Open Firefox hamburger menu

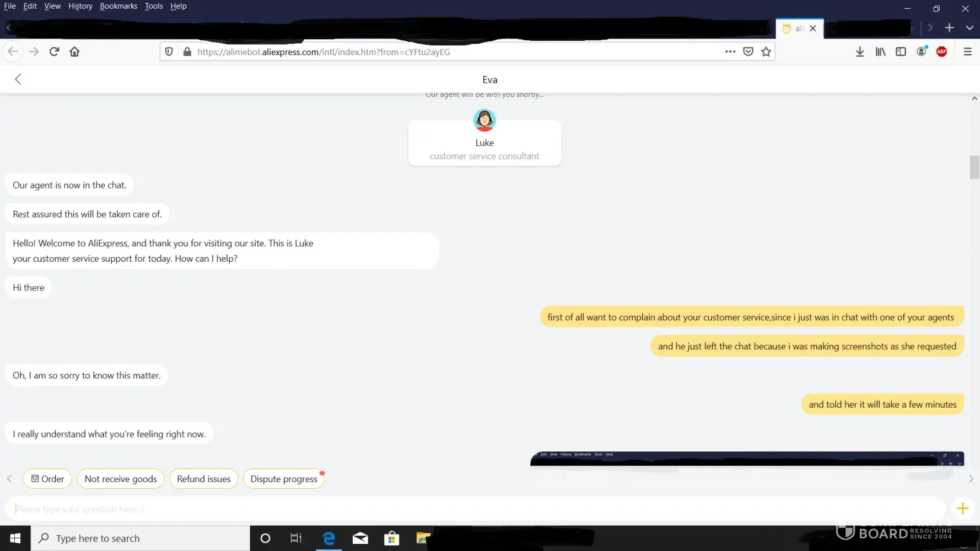tap(967, 51)
